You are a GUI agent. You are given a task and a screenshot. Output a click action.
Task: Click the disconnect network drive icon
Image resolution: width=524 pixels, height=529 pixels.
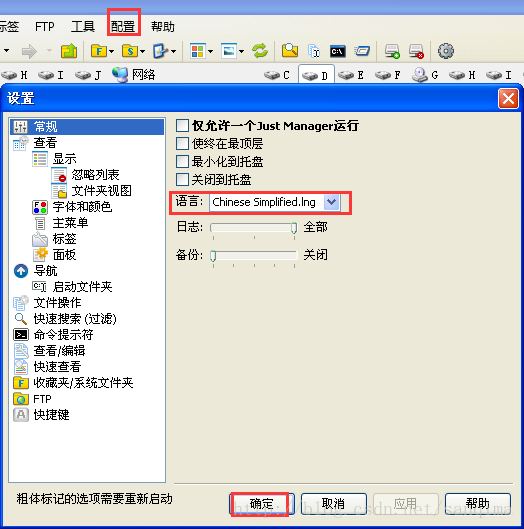pyautogui.click(x=416, y=51)
